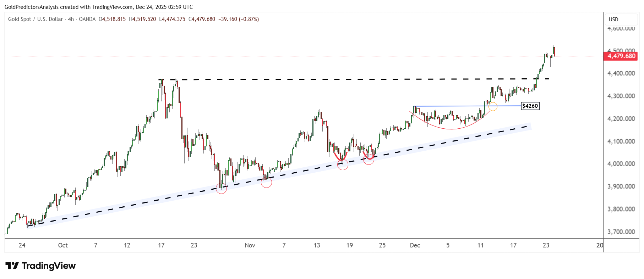This screenshot has width=644, height=279.
Task: Click the 11 date label on the time axis
Action: [x=480, y=245]
